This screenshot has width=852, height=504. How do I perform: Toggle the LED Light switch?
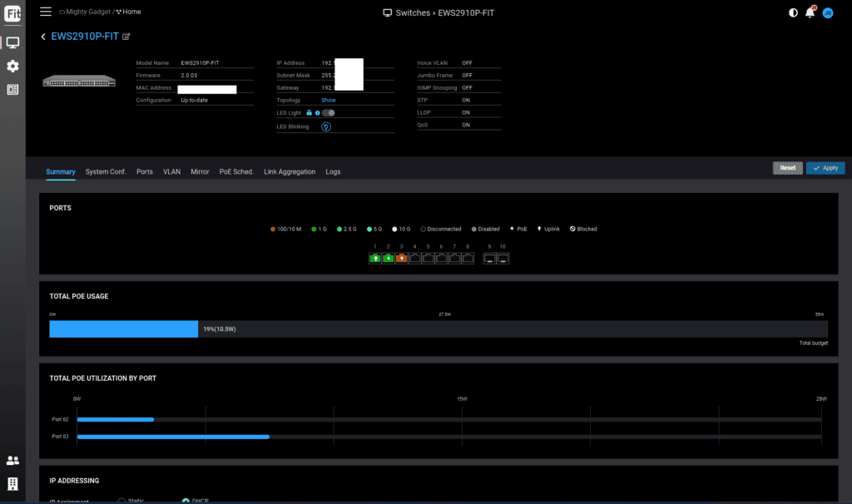(329, 112)
